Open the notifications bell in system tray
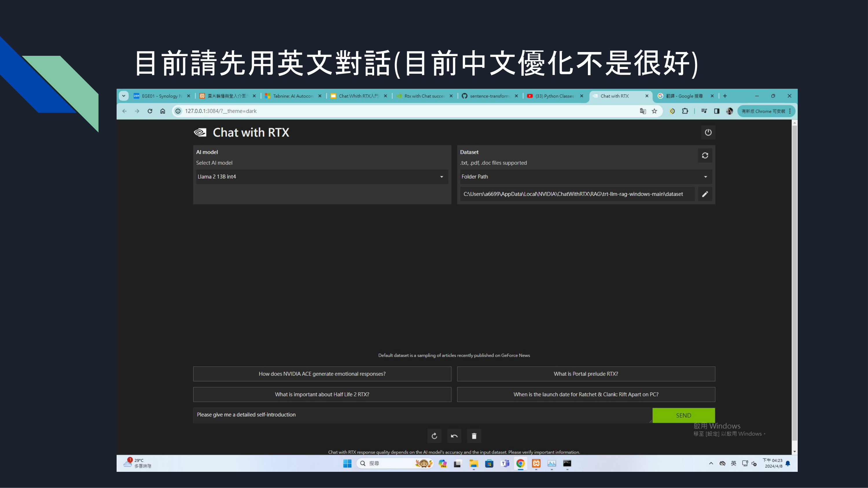 [x=788, y=463]
